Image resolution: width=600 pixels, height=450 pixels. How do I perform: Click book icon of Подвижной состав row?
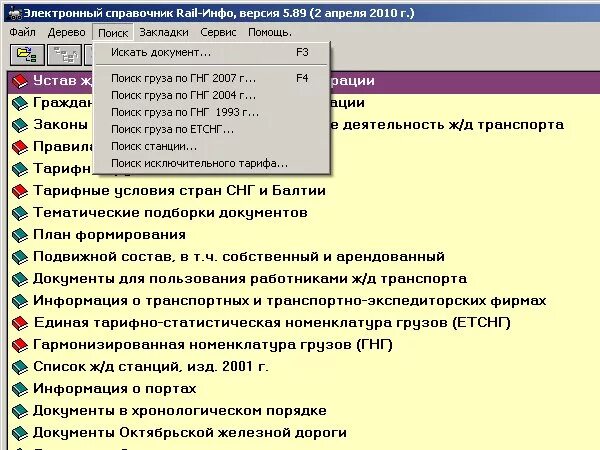tap(20, 257)
